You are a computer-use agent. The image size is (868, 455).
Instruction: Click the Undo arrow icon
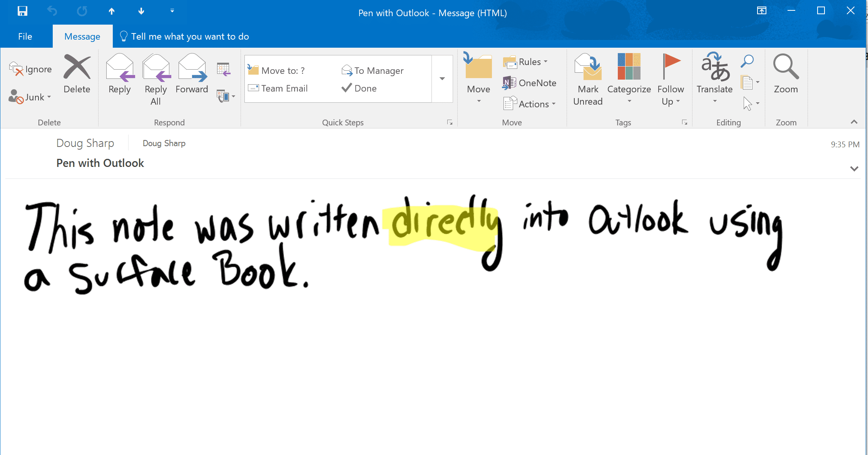52,11
